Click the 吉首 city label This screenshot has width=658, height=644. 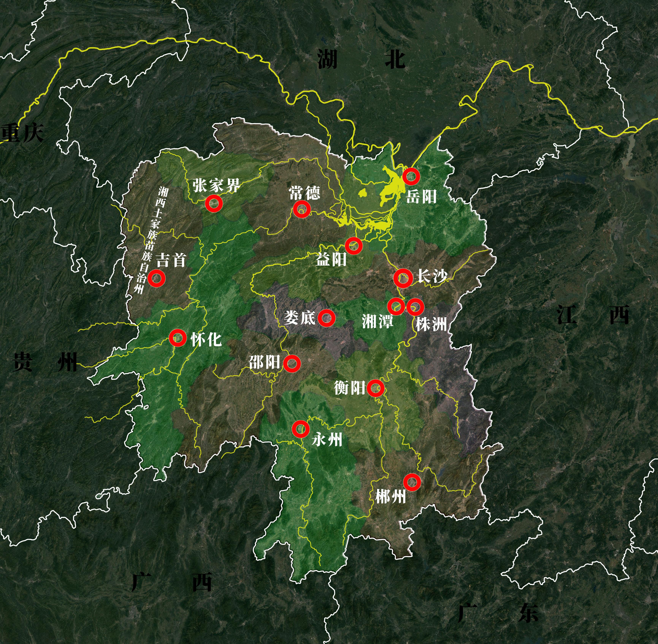point(171,260)
